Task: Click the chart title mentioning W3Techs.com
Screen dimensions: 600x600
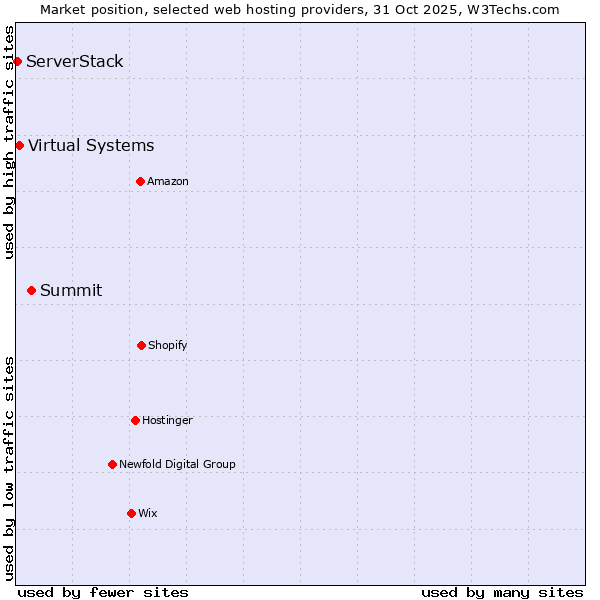Action: pyautogui.click(x=300, y=9)
